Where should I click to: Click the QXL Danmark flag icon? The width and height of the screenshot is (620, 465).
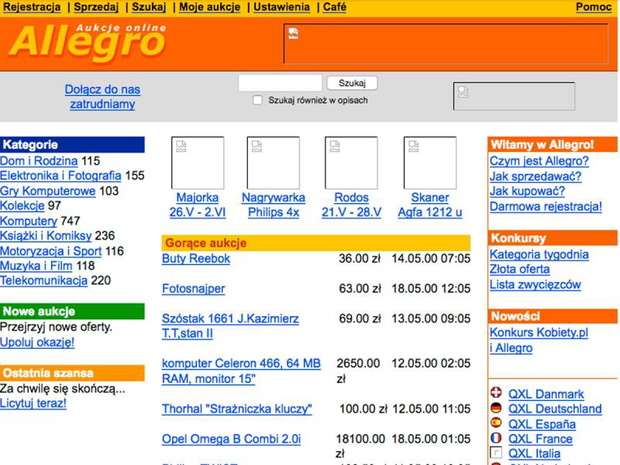pos(496,393)
